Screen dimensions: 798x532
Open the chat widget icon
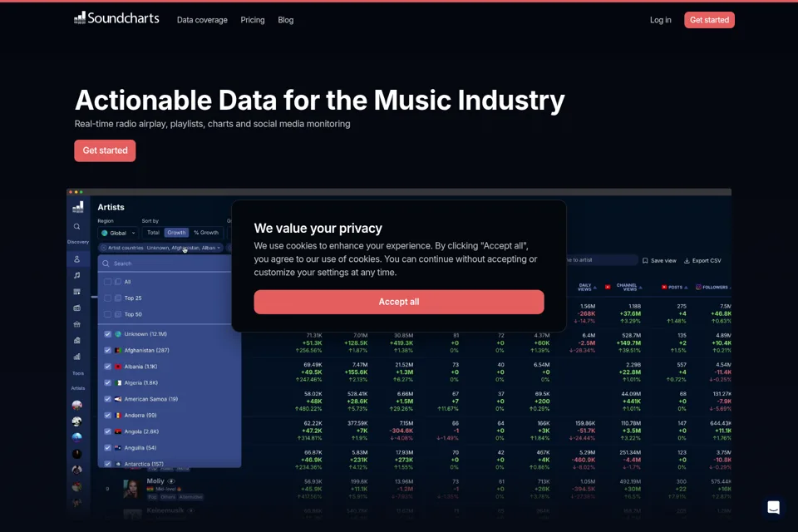pos(773,507)
